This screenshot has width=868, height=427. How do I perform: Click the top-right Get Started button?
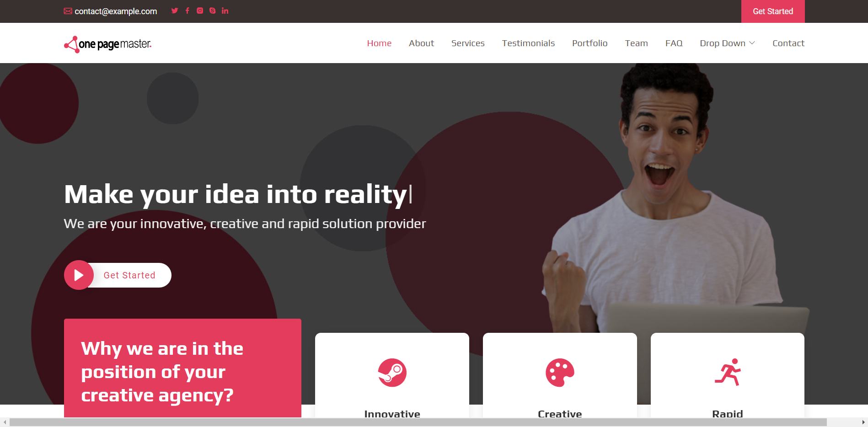point(773,11)
